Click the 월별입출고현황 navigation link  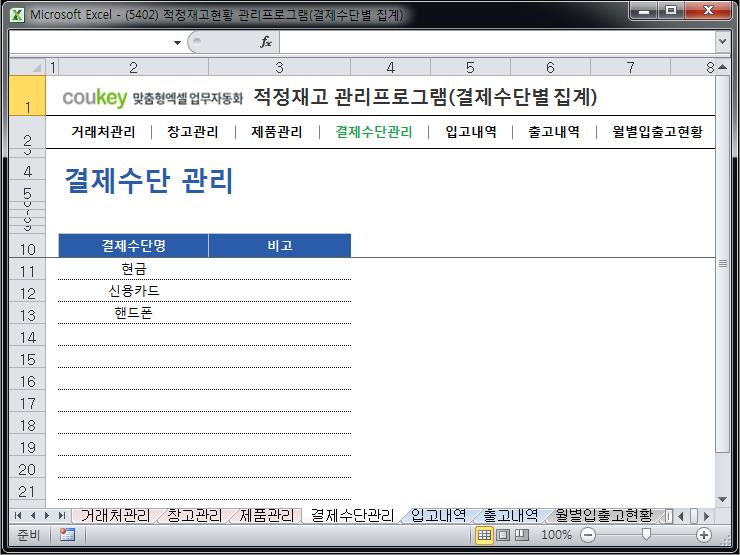(x=657, y=132)
